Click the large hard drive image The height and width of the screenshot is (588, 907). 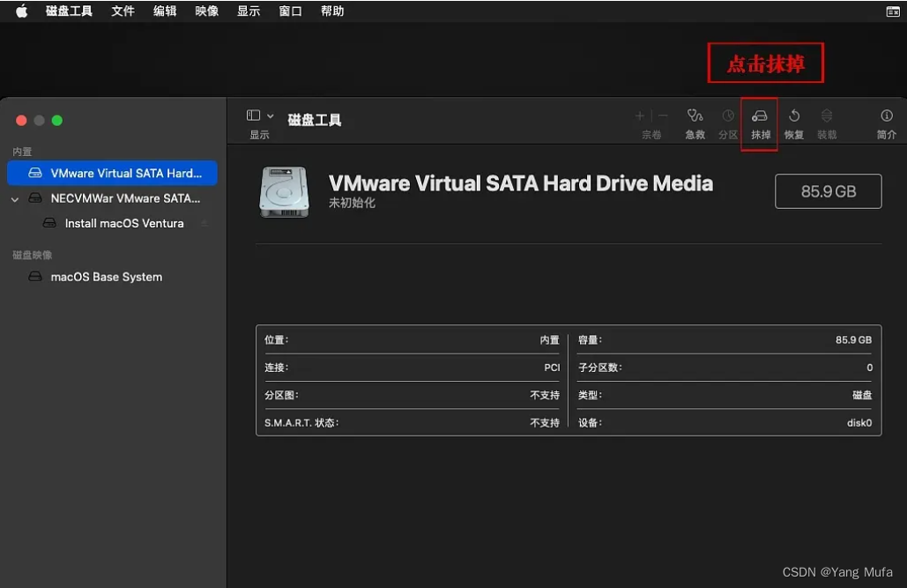pyautogui.click(x=284, y=192)
